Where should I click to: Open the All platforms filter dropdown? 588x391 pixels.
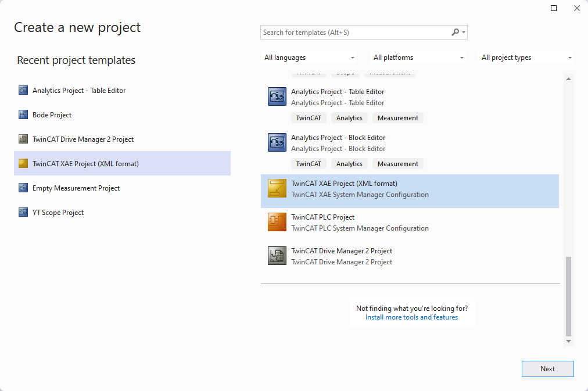418,58
